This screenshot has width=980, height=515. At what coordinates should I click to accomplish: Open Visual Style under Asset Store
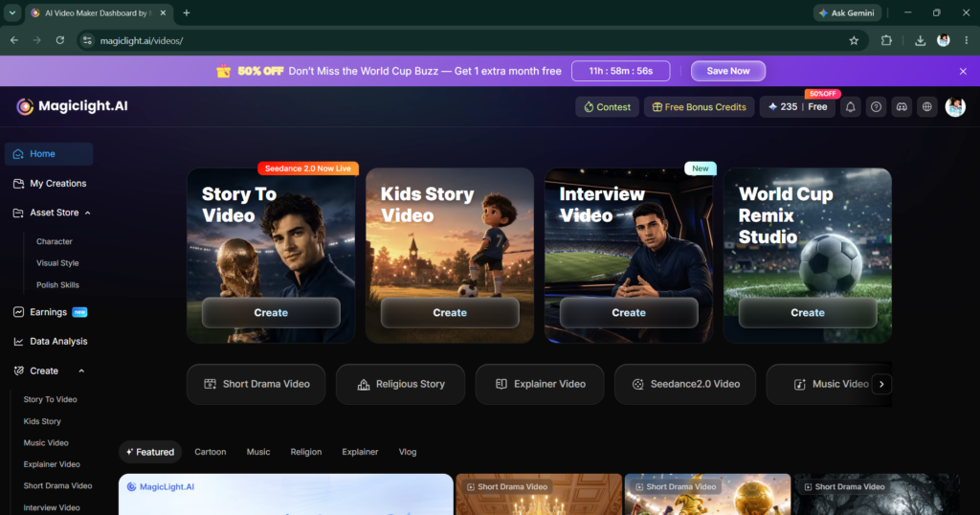coord(57,263)
